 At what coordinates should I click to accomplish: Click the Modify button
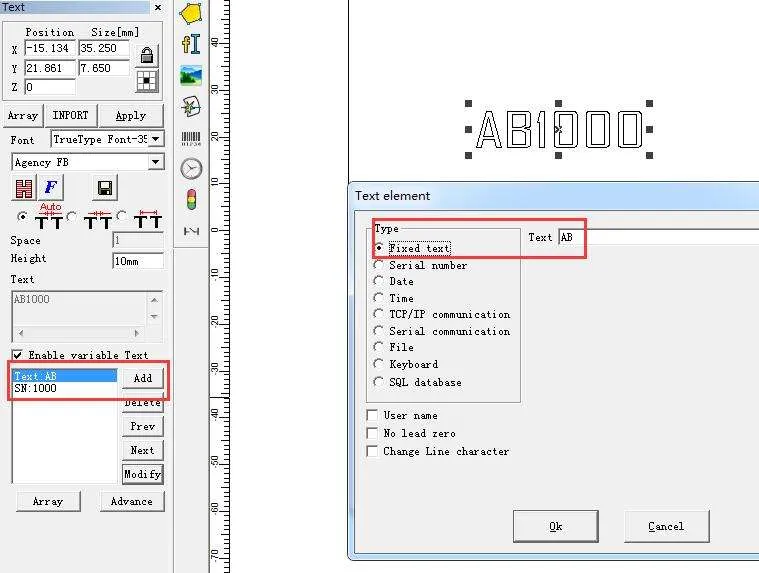[143, 474]
